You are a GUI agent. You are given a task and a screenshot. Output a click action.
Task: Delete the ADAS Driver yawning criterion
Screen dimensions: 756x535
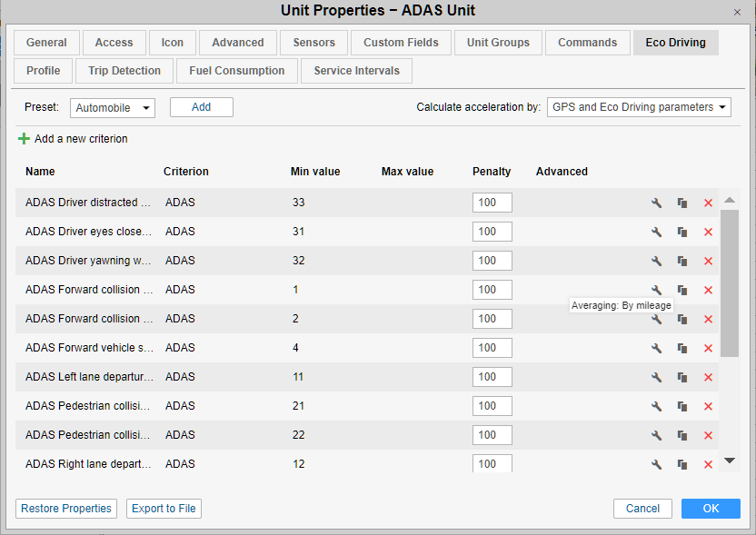[x=708, y=261]
